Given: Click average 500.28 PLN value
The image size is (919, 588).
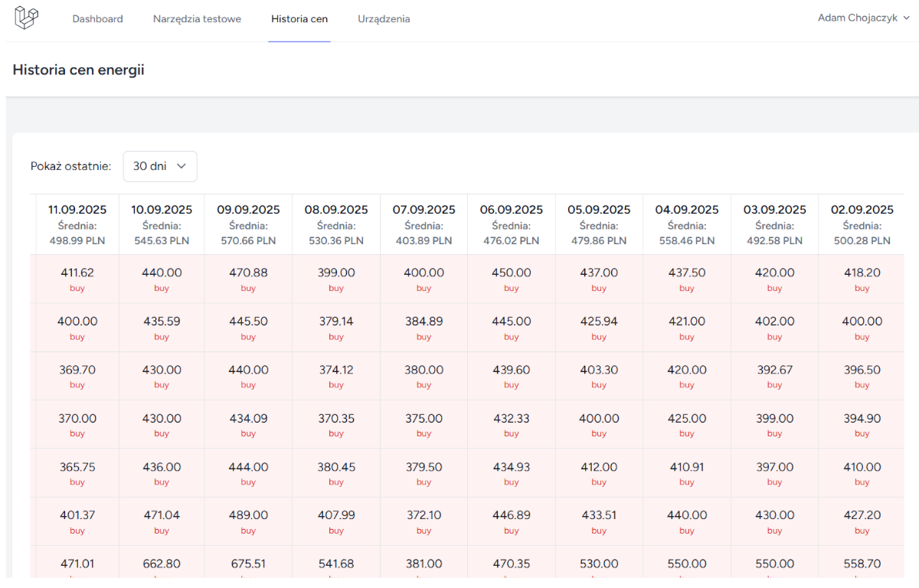Looking at the screenshot, I should pyautogui.click(x=862, y=240).
